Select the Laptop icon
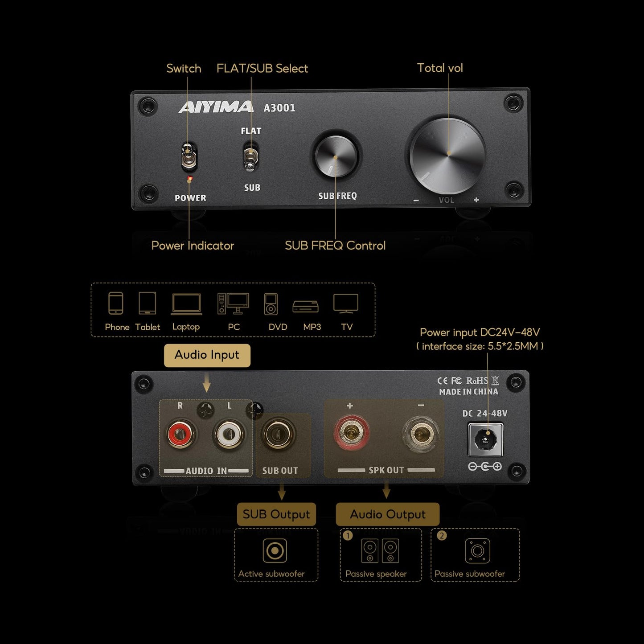 (x=186, y=304)
